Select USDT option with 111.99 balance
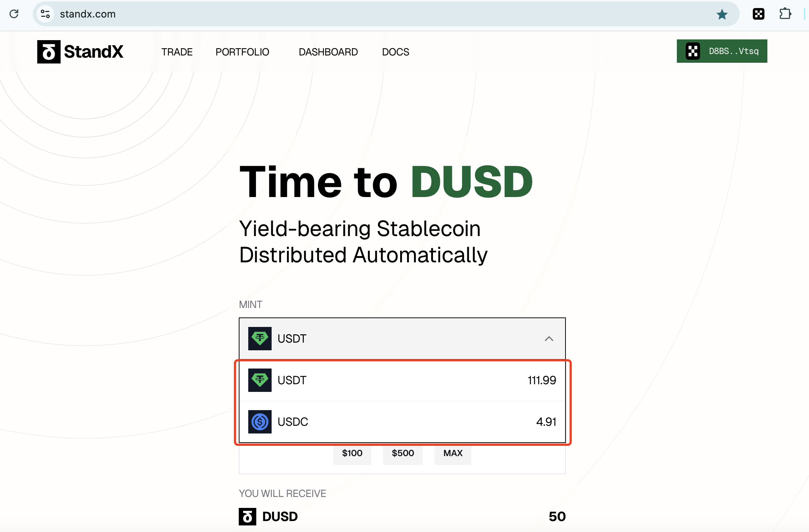 pyautogui.click(x=402, y=380)
